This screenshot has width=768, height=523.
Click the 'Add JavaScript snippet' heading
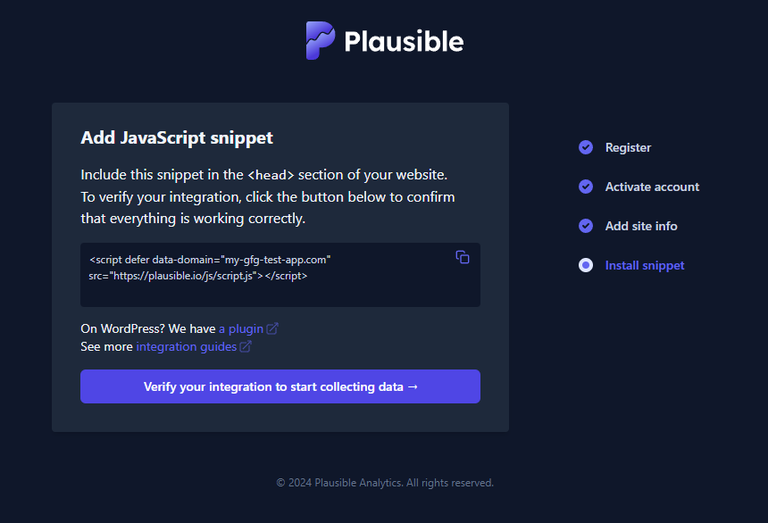177,138
